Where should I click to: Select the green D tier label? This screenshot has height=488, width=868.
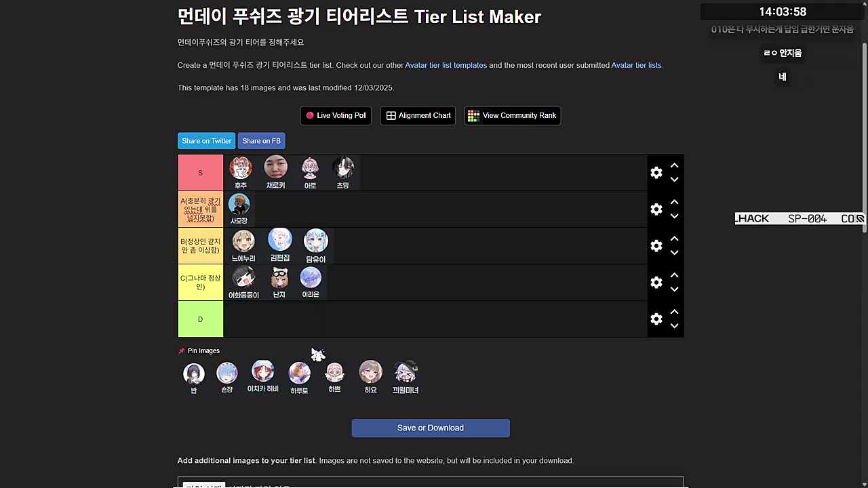(200, 319)
